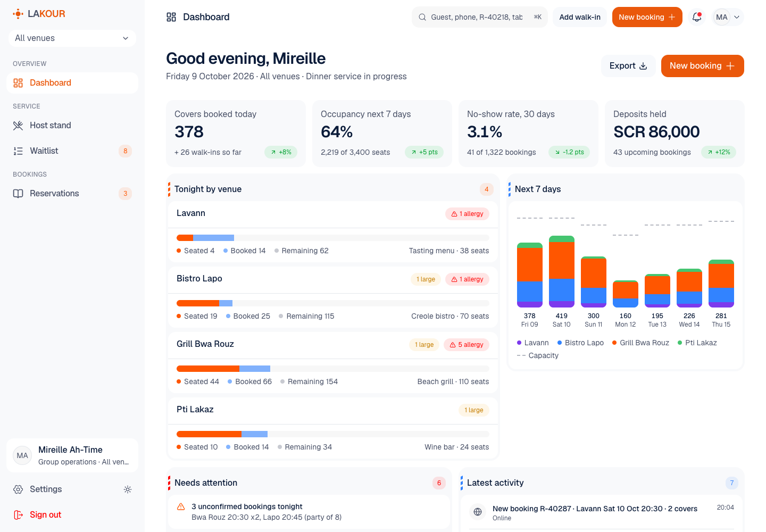Open Host stand page
The image size is (766, 532).
pyautogui.click(x=72, y=126)
